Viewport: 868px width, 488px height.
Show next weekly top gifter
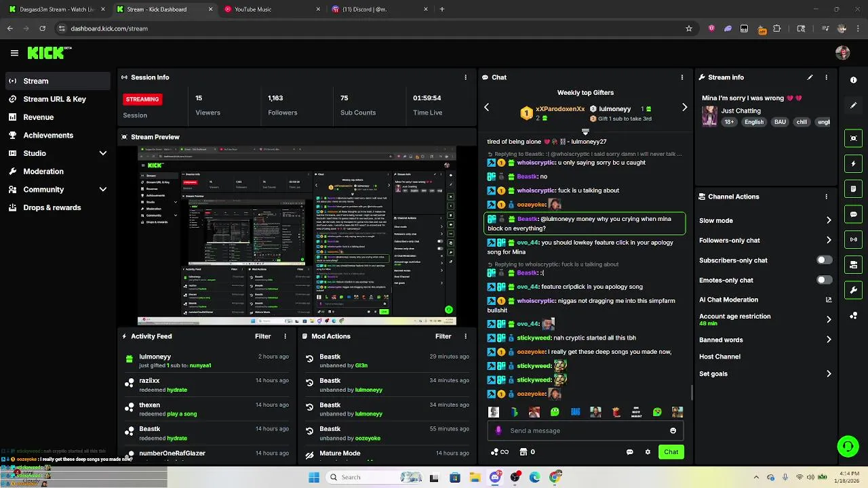(684, 107)
